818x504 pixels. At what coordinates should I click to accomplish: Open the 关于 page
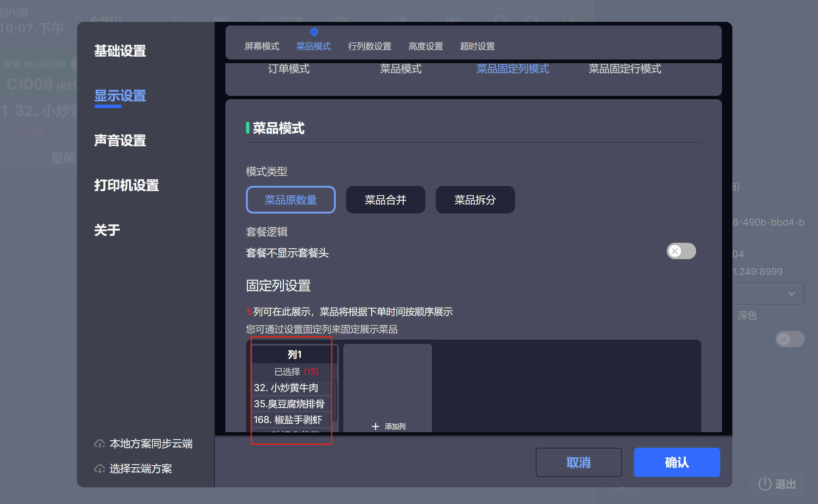(107, 230)
